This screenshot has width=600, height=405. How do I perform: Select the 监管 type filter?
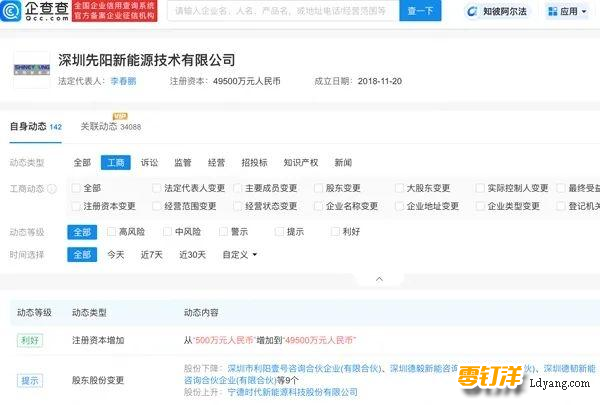[183, 163]
